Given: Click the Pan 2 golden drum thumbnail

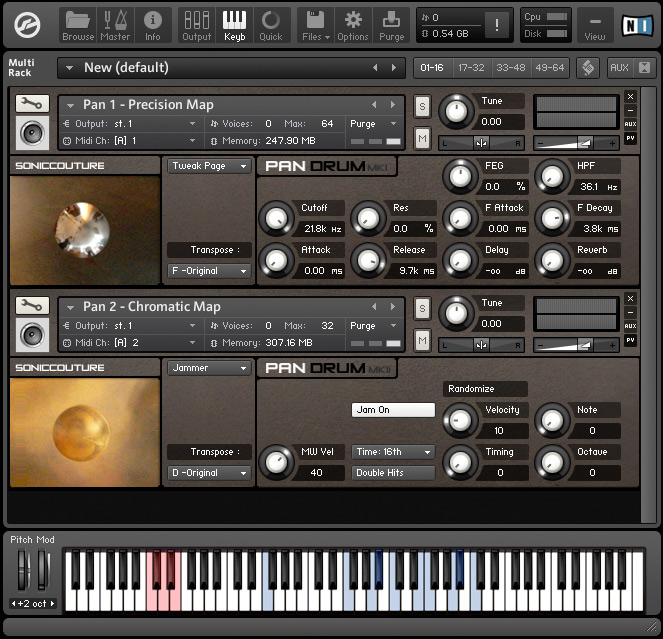Looking at the screenshot, I should [85, 432].
